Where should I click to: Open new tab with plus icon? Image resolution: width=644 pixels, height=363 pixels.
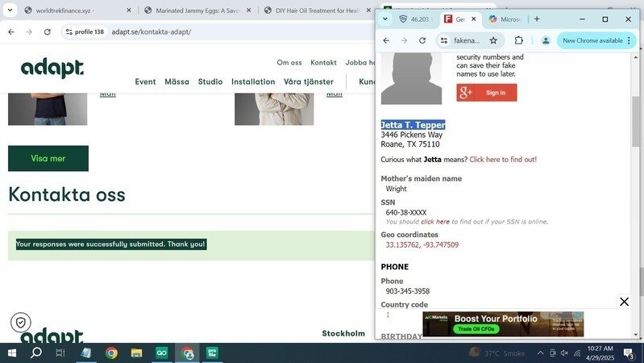click(537, 19)
